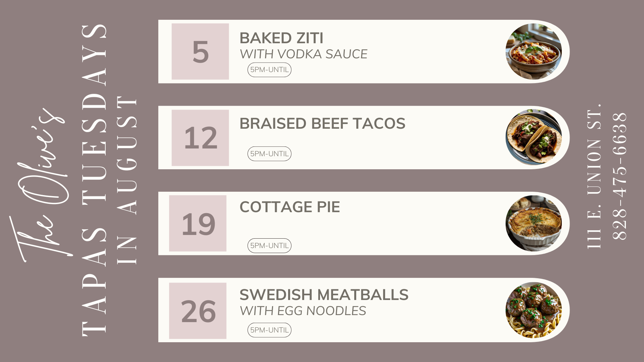Image resolution: width=644 pixels, height=362 pixels.
Task: Select the 5PM-UNTIL pill under Cottage Pie
Action: tap(269, 246)
